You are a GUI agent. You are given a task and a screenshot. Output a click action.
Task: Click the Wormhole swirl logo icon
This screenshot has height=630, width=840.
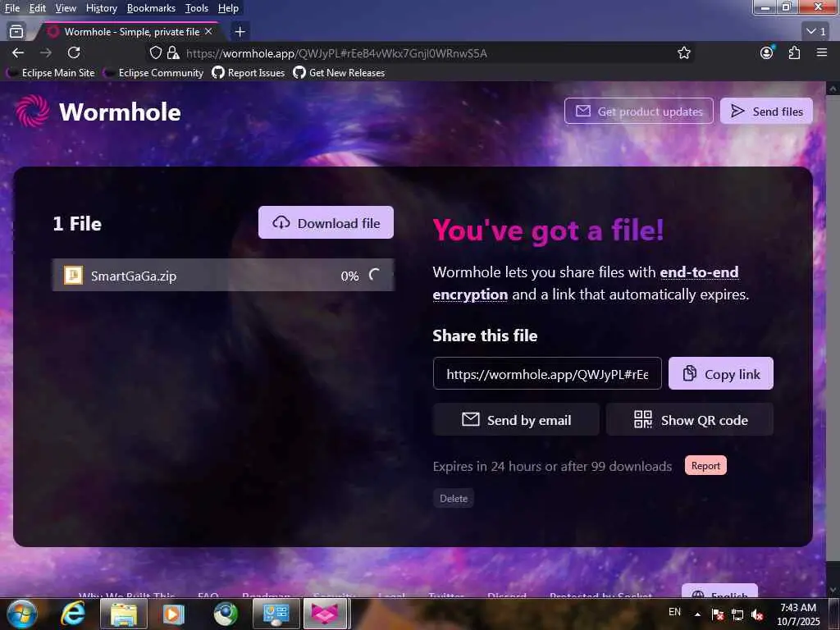tap(32, 111)
